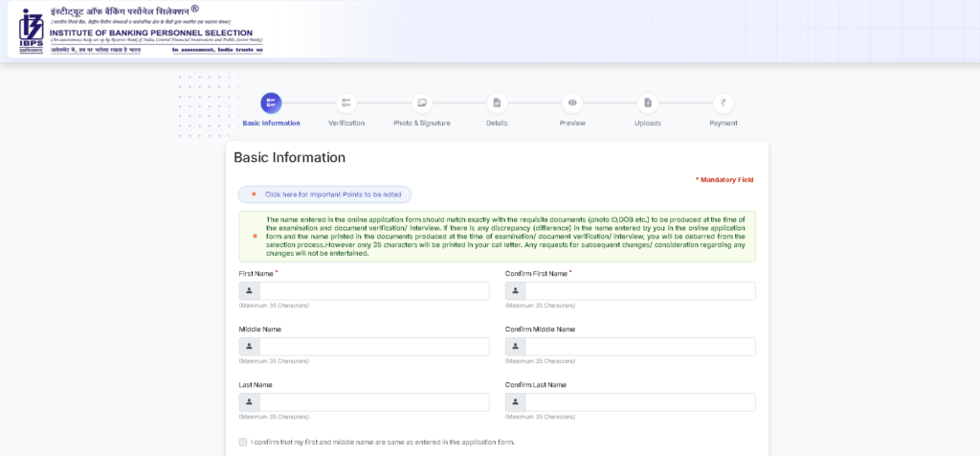This screenshot has width=980, height=456.
Task: Click the Preview step eye icon
Action: pos(572,103)
